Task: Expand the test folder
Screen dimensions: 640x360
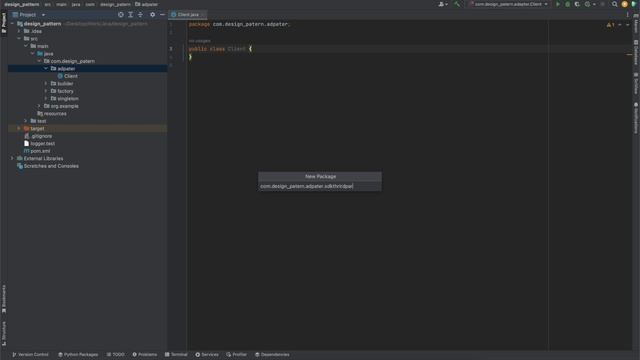Action: 26,121
